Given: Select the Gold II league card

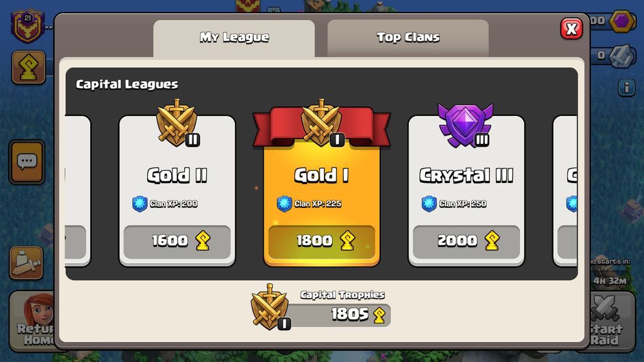Looking at the screenshot, I should pyautogui.click(x=177, y=191).
